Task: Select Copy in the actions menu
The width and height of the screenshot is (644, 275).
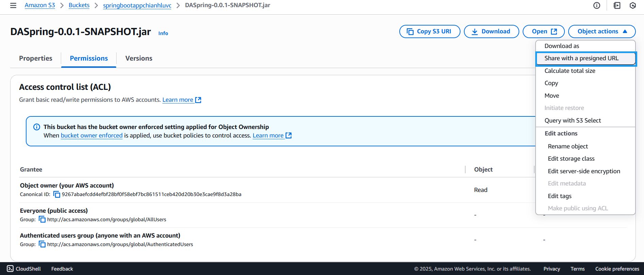Action: [586, 83]
